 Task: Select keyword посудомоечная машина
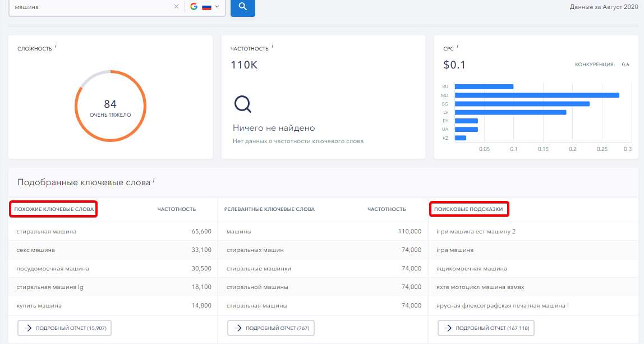coord(53,268)
